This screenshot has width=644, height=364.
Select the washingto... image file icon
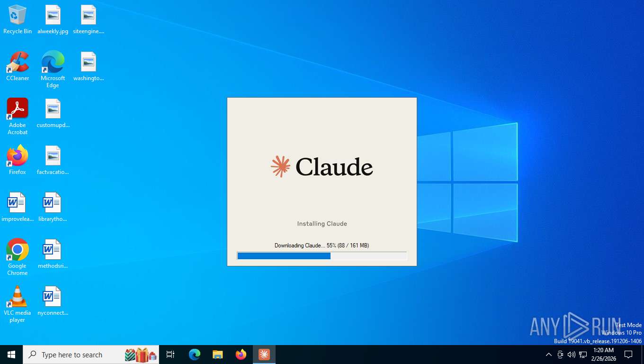[89, 66]
